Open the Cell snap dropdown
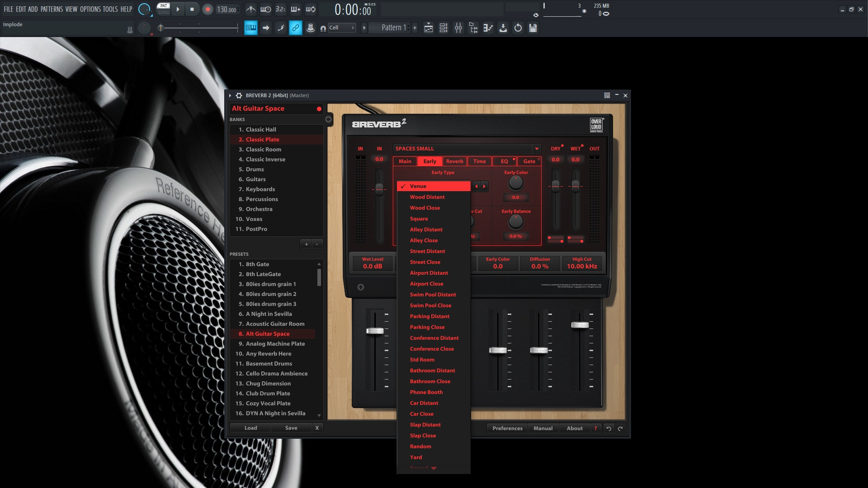This screenshot has height=488, width=868. click(x=342, y=28)
